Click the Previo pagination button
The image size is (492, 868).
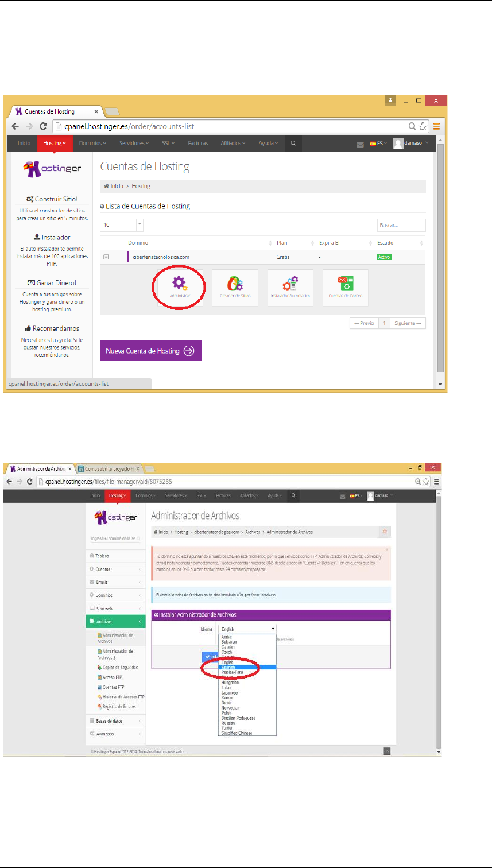(365, 323)
